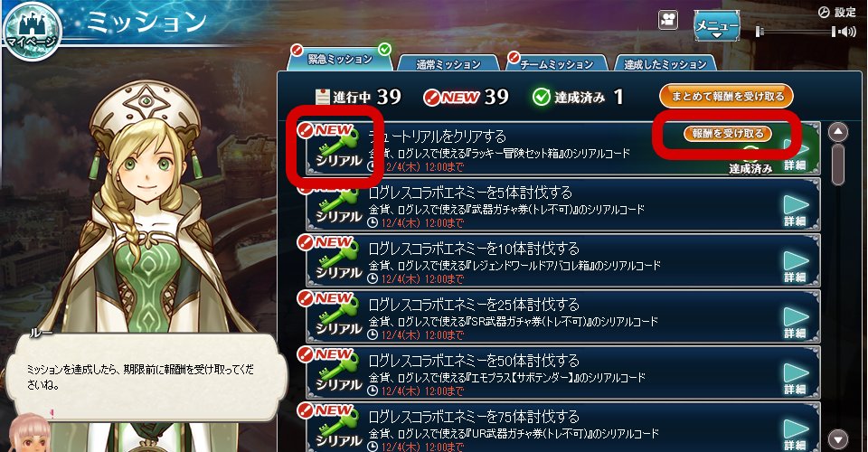This screenshot has width=868, height=452.
Task: Click the video camera icon
Action: pos(669,21)
